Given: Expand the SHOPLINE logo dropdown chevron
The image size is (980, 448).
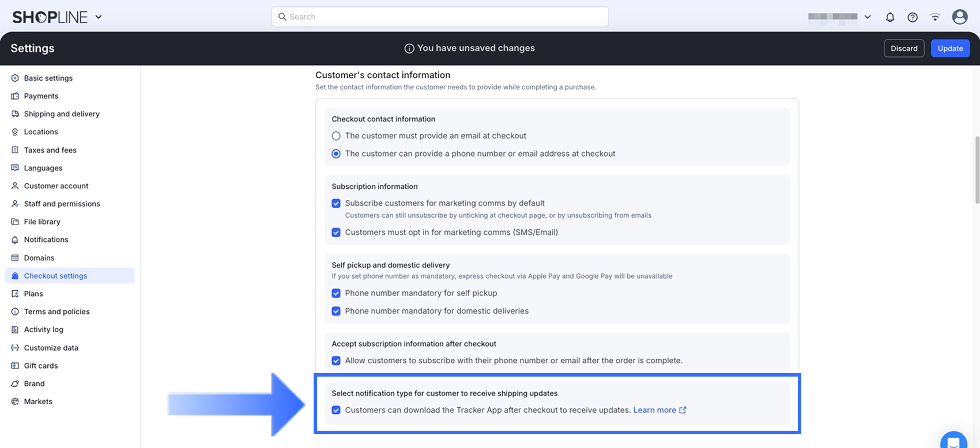Looking at the screenshot, I should point(99,17).
